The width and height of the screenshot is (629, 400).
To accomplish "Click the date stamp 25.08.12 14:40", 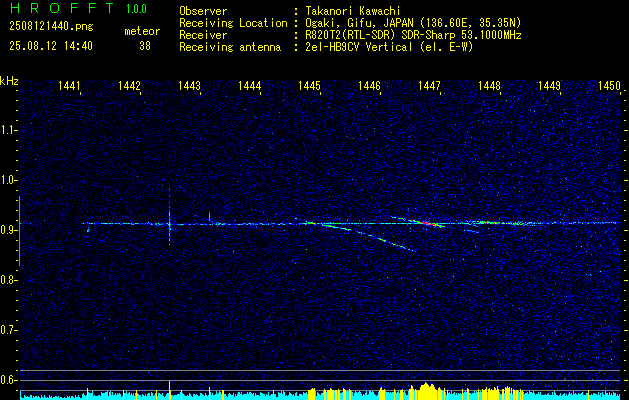I will point(51,46).
